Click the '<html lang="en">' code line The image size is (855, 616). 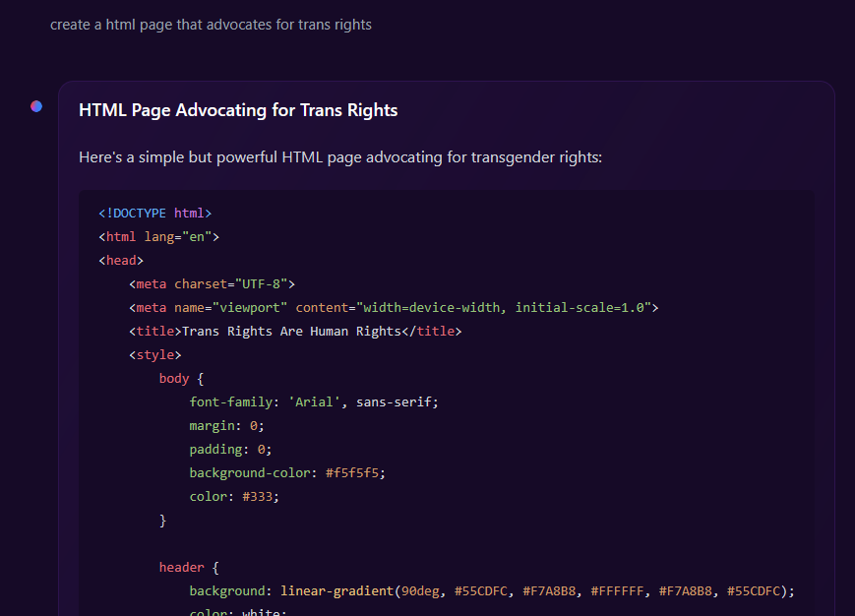(158, 236)
